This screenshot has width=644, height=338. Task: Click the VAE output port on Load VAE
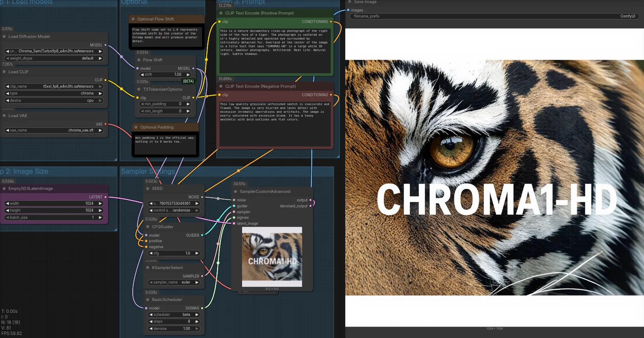[105, 124]
